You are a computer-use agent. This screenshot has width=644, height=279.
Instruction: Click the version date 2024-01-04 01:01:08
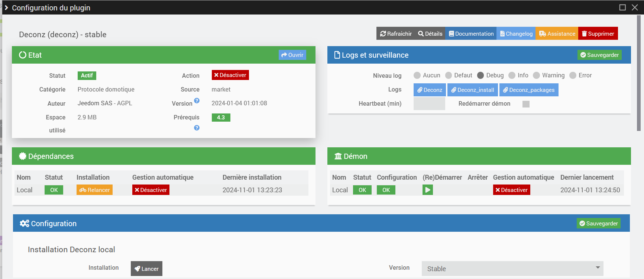pyautogui.click(x=239, y=103)
